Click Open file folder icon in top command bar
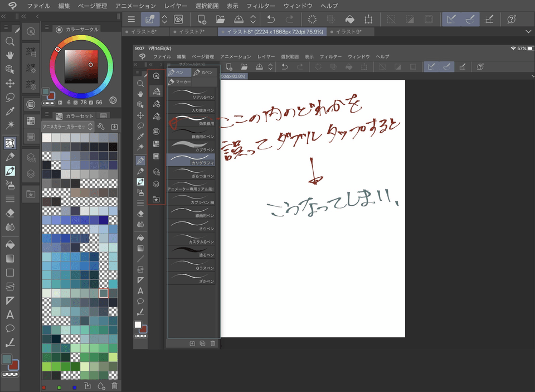Image resolution: width=535 pixels, height=392 pixels. (x=220, y=20)
